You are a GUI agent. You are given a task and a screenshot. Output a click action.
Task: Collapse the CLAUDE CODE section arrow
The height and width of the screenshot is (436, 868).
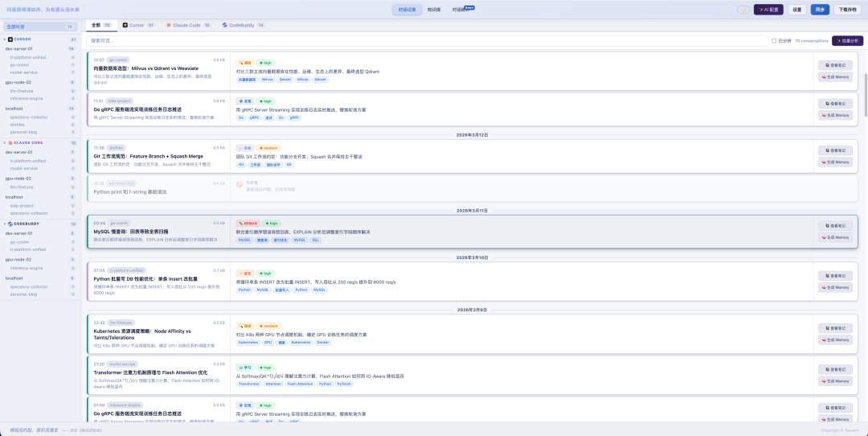(5, 142)
